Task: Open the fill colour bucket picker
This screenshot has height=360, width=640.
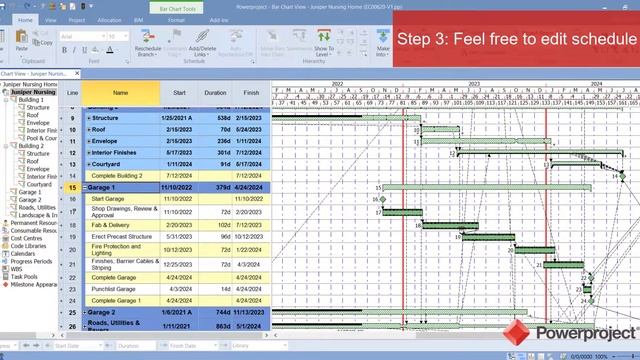Action: [95, 50]
